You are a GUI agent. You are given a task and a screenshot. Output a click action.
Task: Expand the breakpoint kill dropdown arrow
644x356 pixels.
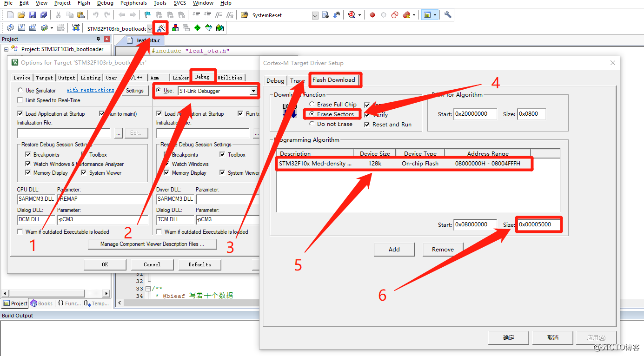pyautogui.click(x=414, y=15)
